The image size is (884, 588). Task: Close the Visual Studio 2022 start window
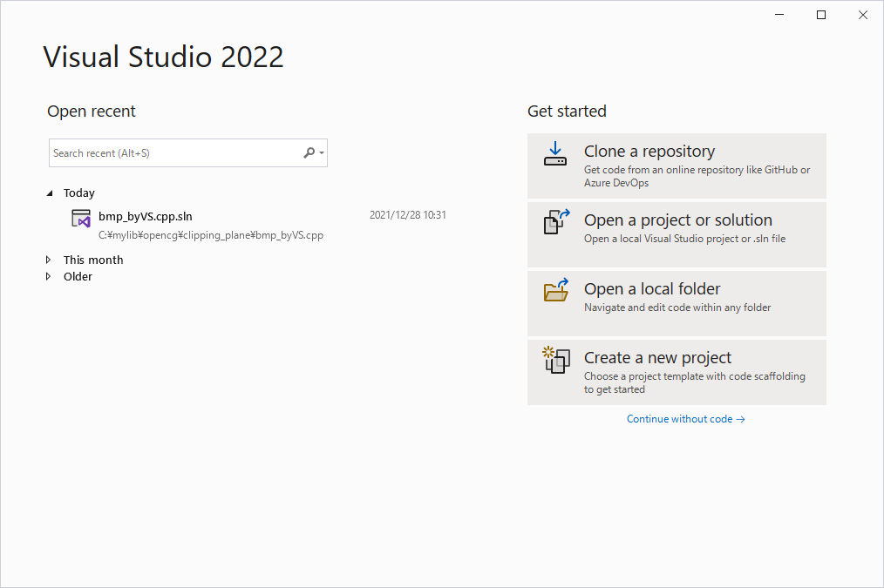click(x=862, y=15)
